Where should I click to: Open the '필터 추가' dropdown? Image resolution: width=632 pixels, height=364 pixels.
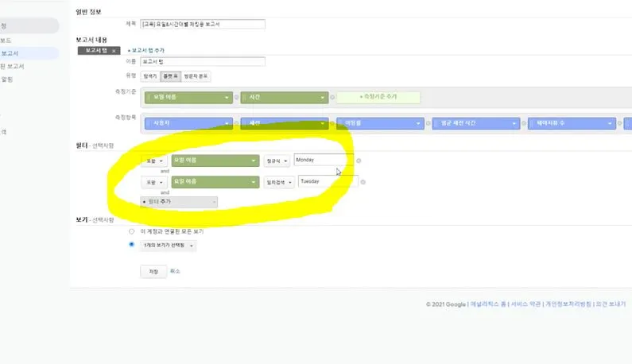tap(179, 202)
